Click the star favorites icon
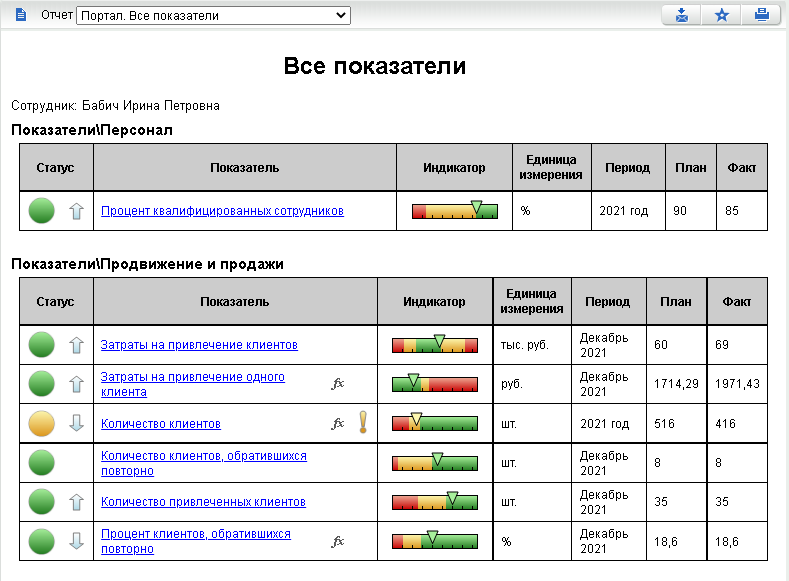 pos(721,15)
